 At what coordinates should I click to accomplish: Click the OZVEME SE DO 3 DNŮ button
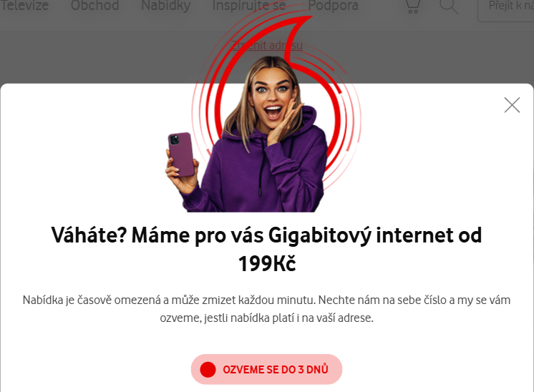[267, 370]
